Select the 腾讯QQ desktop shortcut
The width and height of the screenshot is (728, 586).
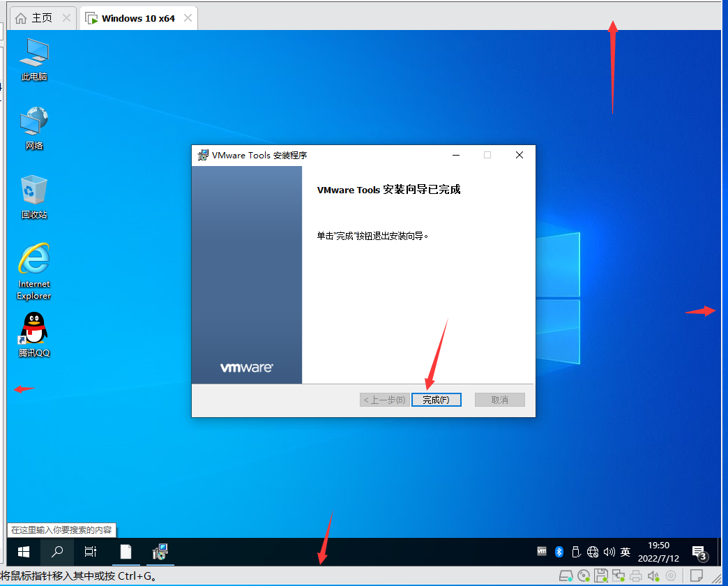click(x=34, y=334)
